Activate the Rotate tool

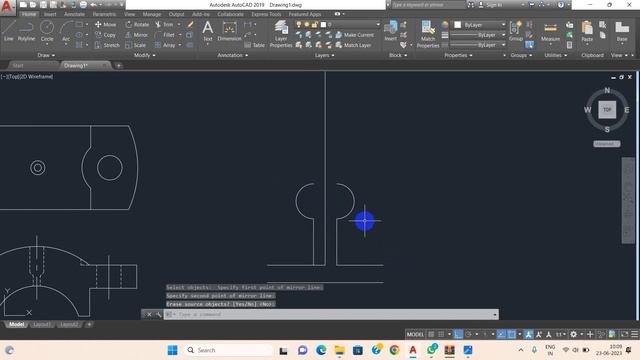pyautogui.click(x=137, y=24)
